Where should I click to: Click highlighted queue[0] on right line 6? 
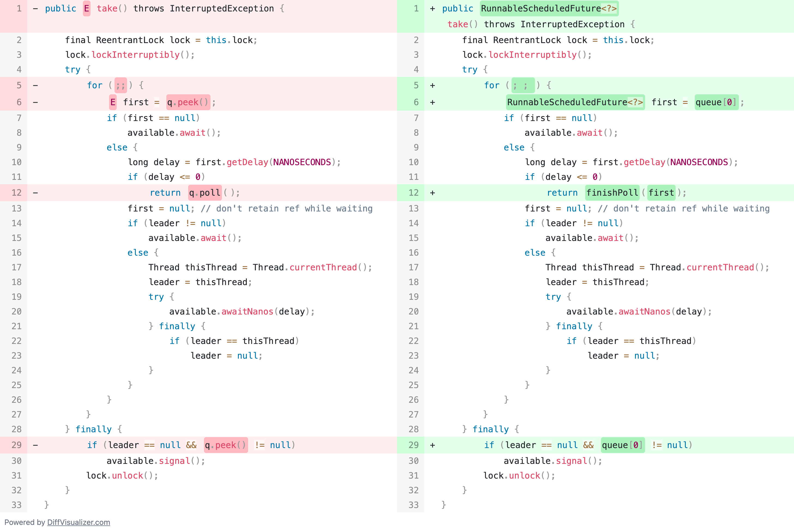point(716,102)
